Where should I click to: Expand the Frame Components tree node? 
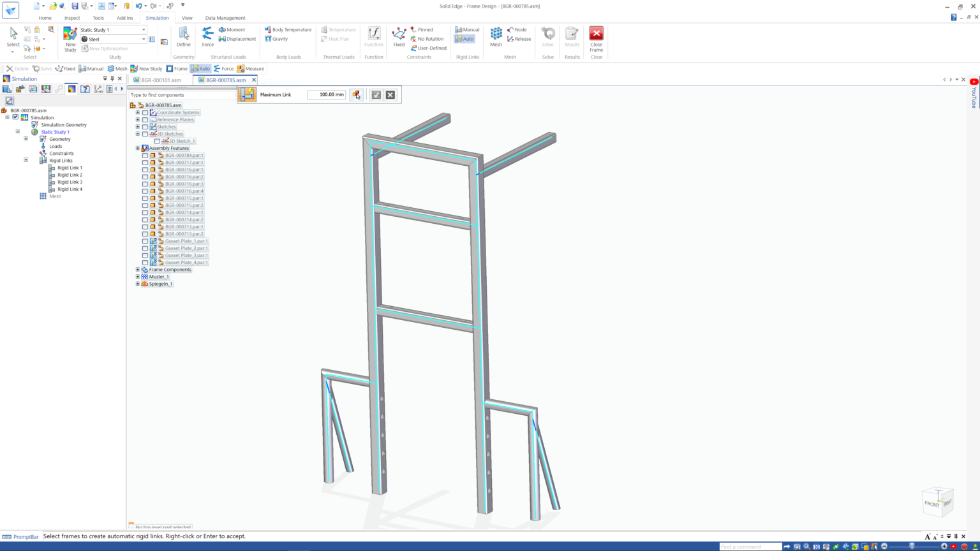coord(137,269)
